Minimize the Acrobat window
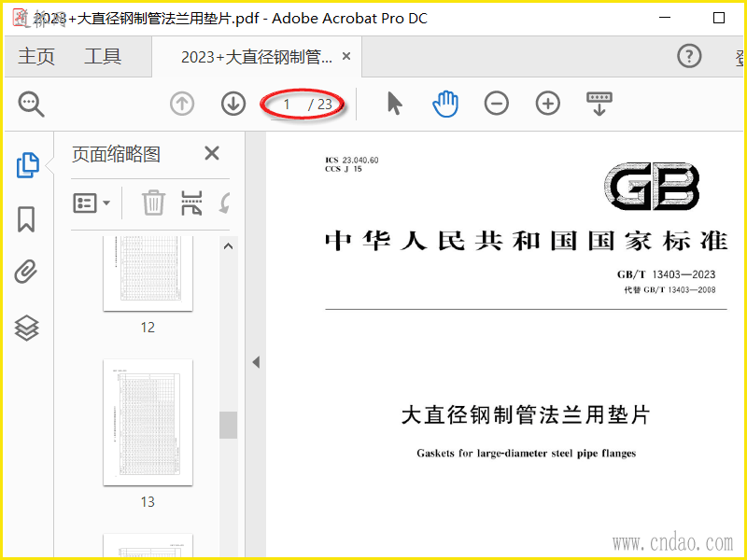This screenshot has width=747, height=560. [665, 18]
